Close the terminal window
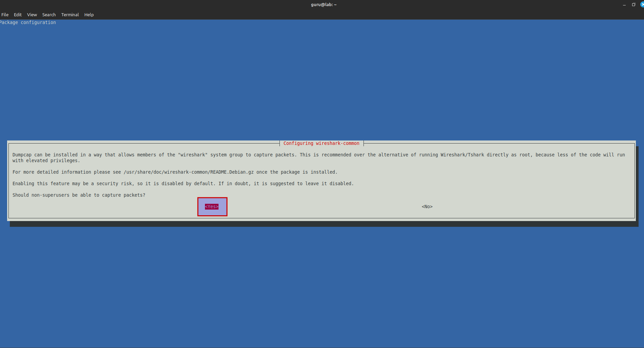 pyautogui.click(x=642, y=5)
